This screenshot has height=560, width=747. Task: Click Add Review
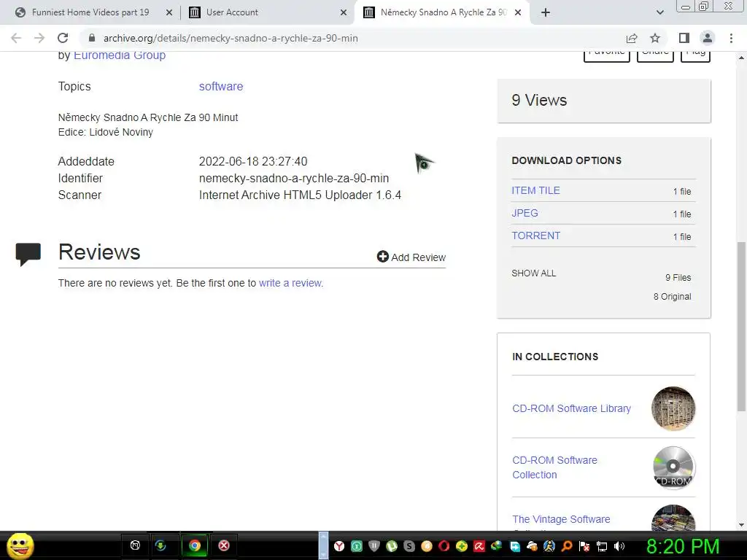(411, 257)
